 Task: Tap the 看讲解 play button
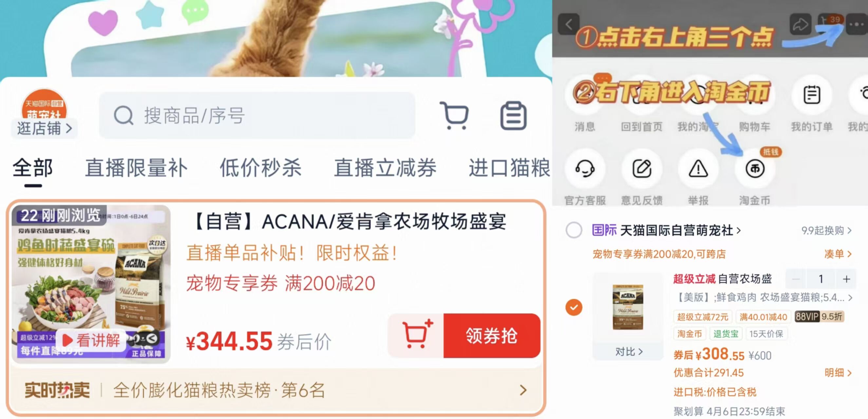91,340
